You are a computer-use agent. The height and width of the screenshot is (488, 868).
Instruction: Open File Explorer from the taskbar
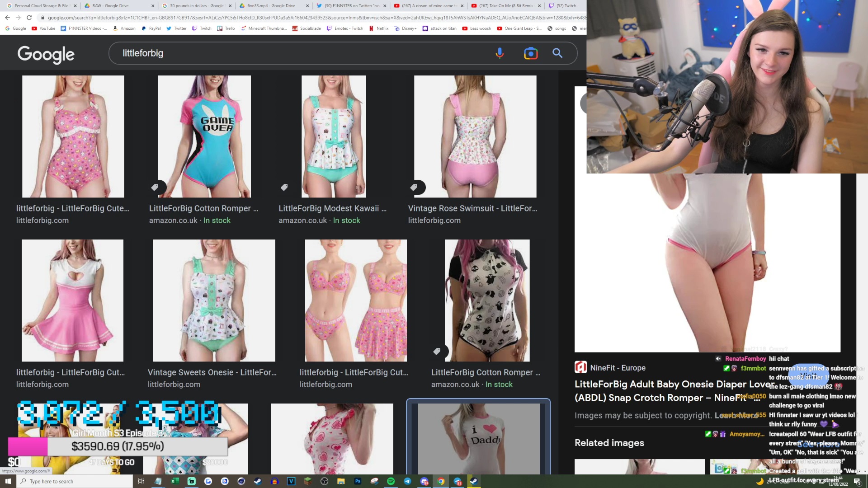pos(341,481)
